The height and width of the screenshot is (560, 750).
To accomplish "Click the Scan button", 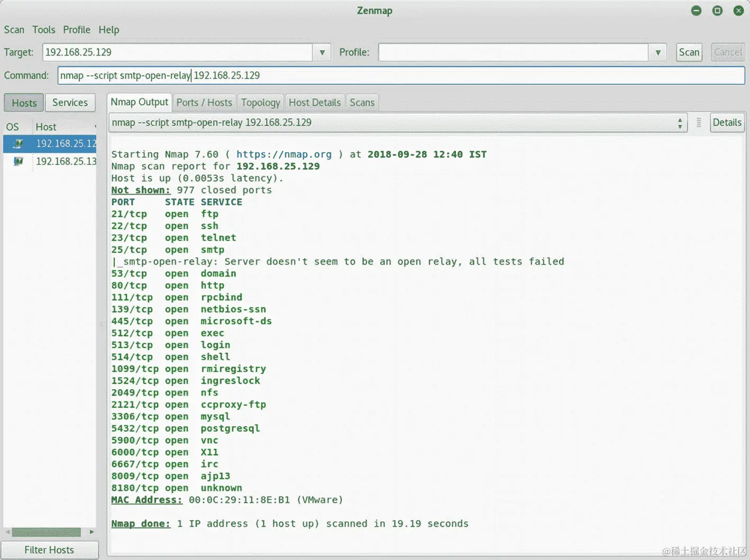I will click(x=689, y=52).
